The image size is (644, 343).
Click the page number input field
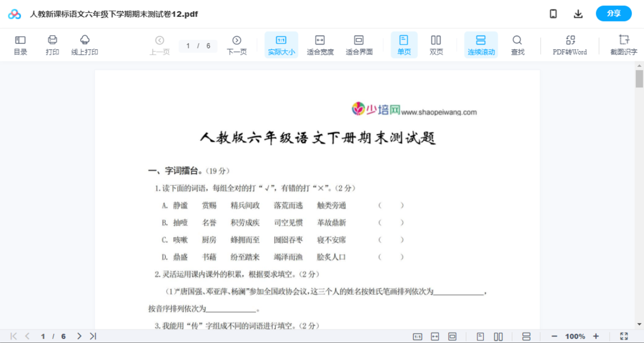coord(198,46)
